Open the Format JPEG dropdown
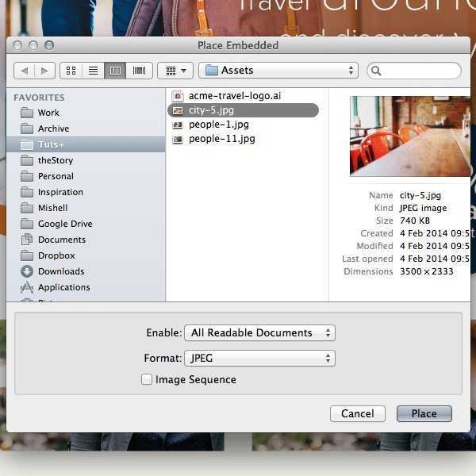The height and width of the screenshot is (476, 476). click(x=259, y=359)
